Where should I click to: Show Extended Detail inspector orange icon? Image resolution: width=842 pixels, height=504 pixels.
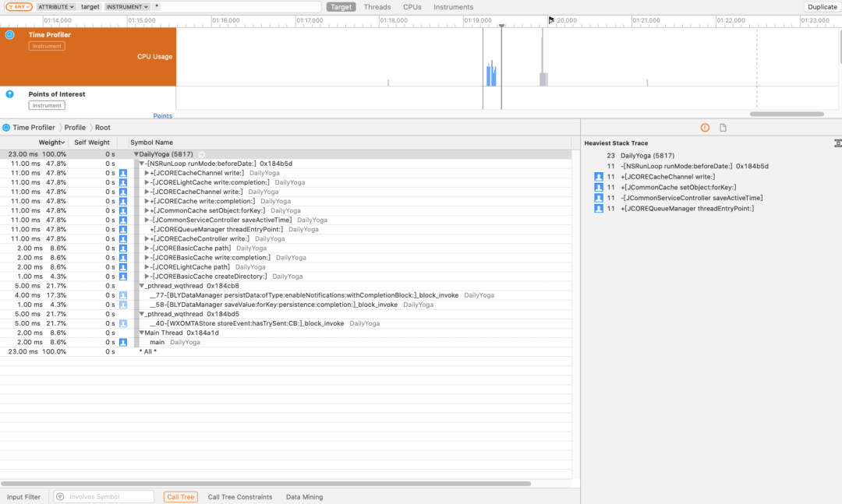tap(705, 128)
